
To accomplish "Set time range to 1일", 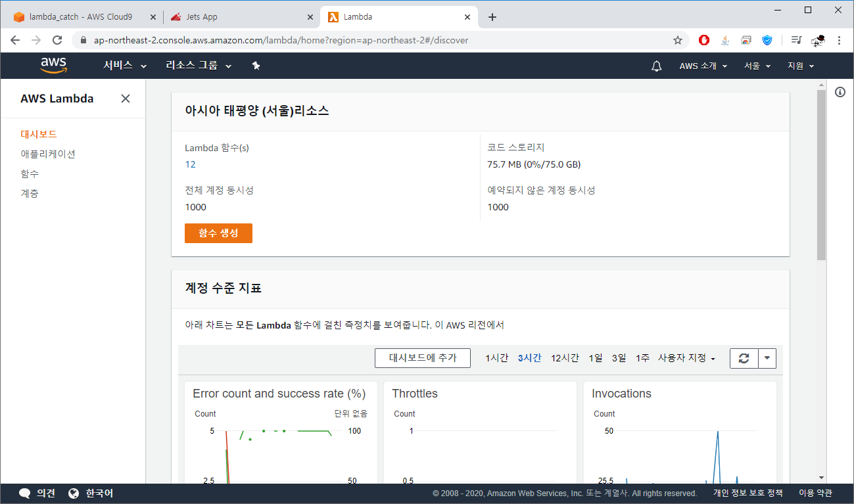I will click(596, 358).
